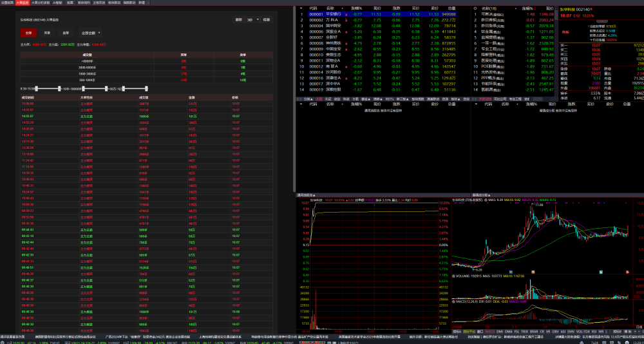Select the 14:55:07 big-order row

147,110
